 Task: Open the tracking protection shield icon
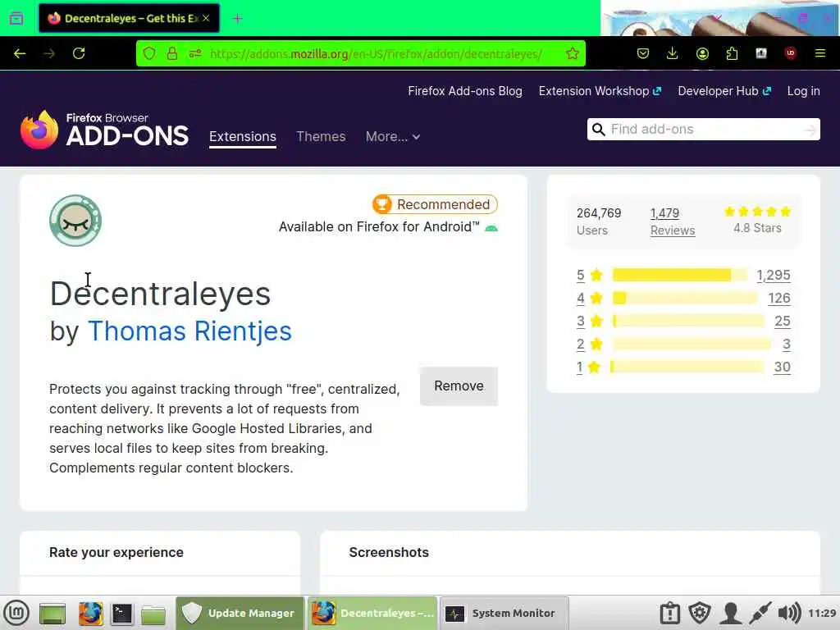pyautogui.click(x=149, y=53)
